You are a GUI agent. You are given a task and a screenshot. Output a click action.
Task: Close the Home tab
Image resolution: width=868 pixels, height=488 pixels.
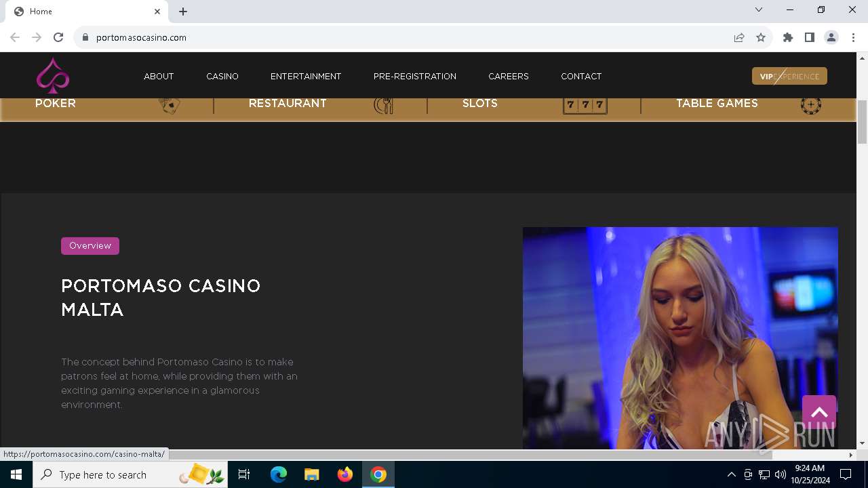157,12
